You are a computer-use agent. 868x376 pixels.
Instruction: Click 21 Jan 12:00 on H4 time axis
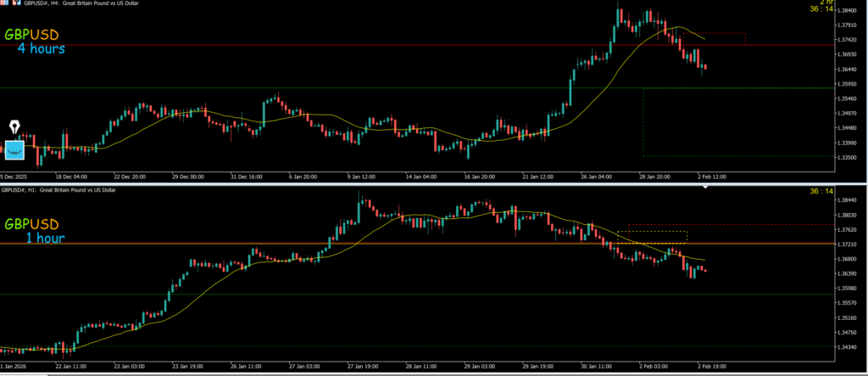coord(538,177)
